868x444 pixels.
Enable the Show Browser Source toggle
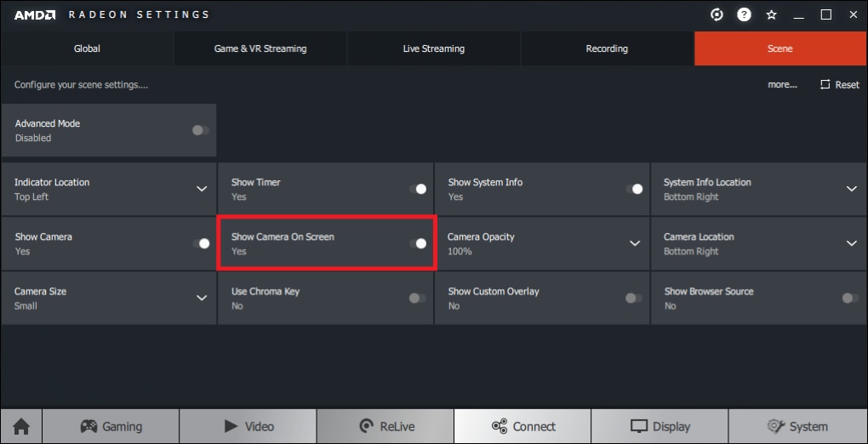850,298
